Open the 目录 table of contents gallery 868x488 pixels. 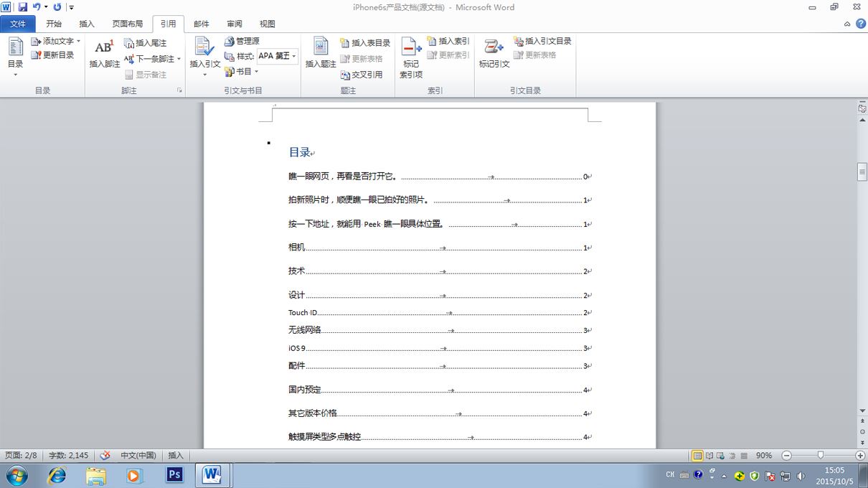15,56
